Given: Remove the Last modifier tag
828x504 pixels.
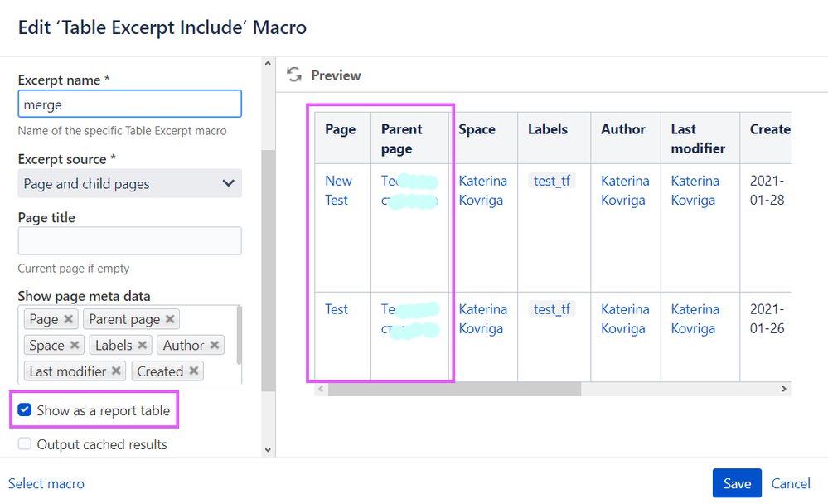Looking at the screenshot, I should click(117, 371).
